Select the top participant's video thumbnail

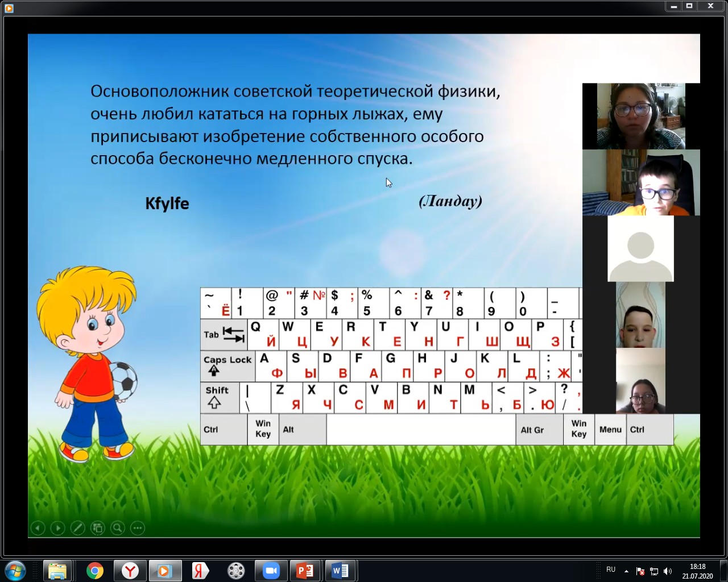[641, 116]
